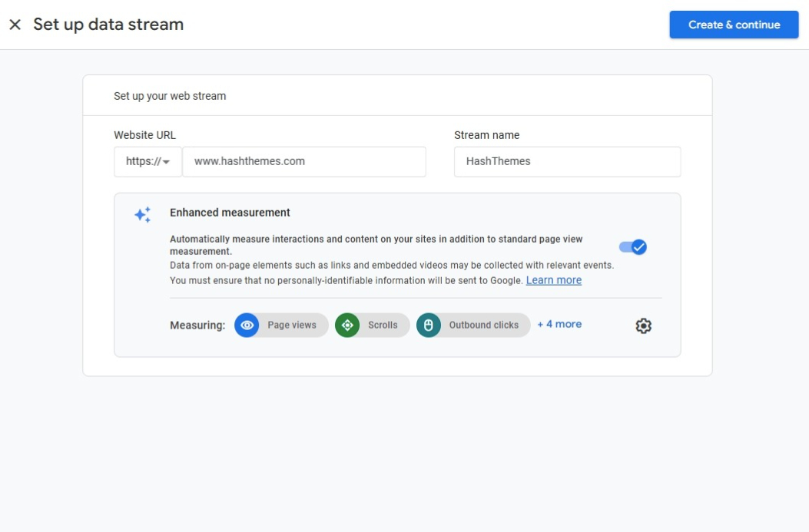This screenshot has height=532, width=809.
Task: Select the Stream name input field
Action: coord(567,162)
